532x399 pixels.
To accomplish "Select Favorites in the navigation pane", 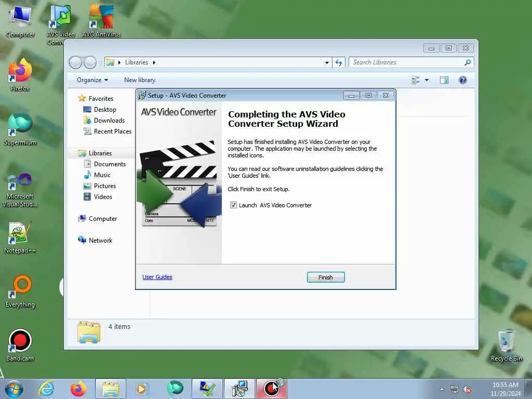I will [x=101, y=98].
